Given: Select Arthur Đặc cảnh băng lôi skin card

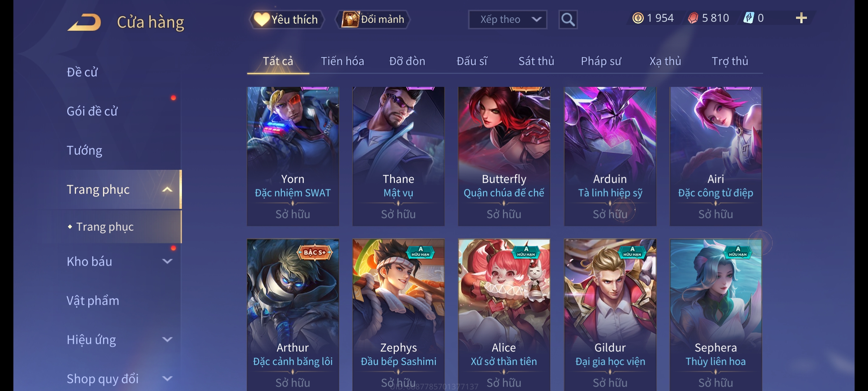Looking at the screenshot, I should point(293,315).
